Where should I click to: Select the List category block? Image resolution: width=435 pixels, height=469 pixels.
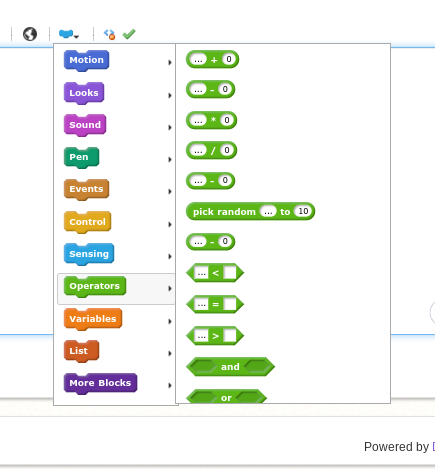(x=81, y=351)
